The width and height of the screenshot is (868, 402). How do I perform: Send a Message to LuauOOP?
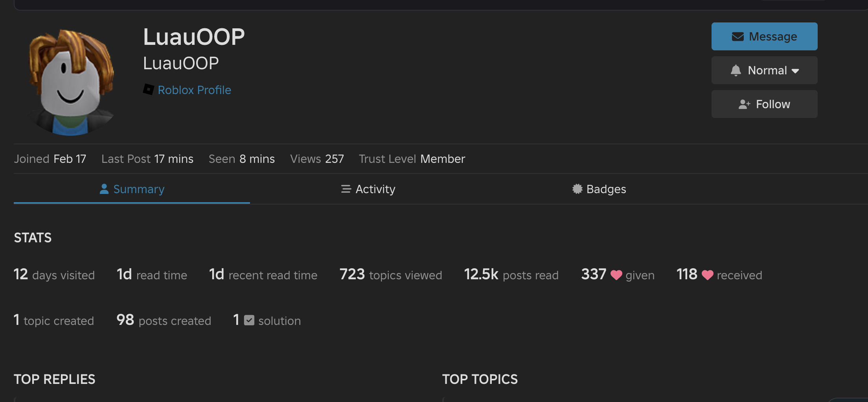pyautogui.click(x=764, y=37)
